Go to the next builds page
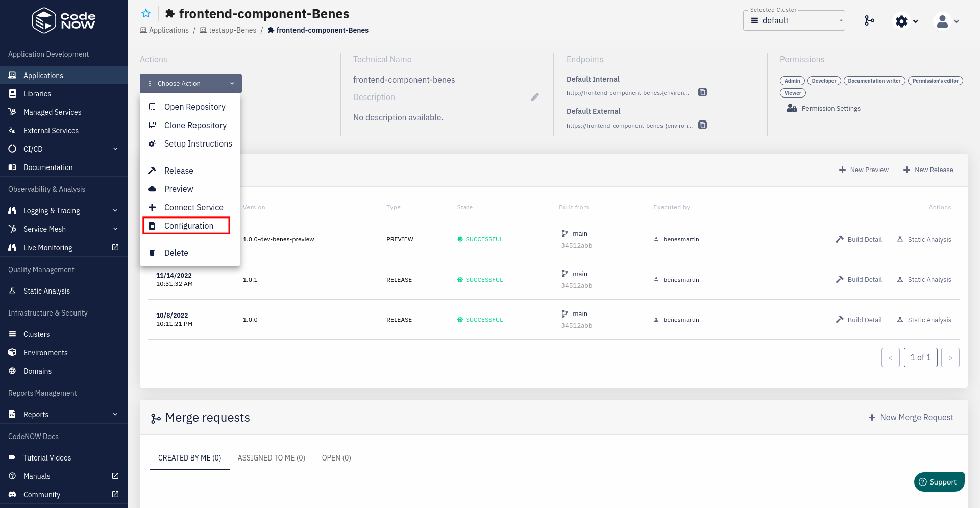Screen dimensions: 980x508 [x=950, y=357]
